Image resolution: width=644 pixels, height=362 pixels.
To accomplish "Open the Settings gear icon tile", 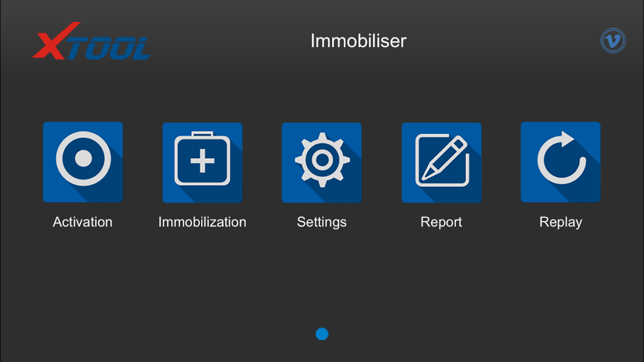I will tap(322, 162).
